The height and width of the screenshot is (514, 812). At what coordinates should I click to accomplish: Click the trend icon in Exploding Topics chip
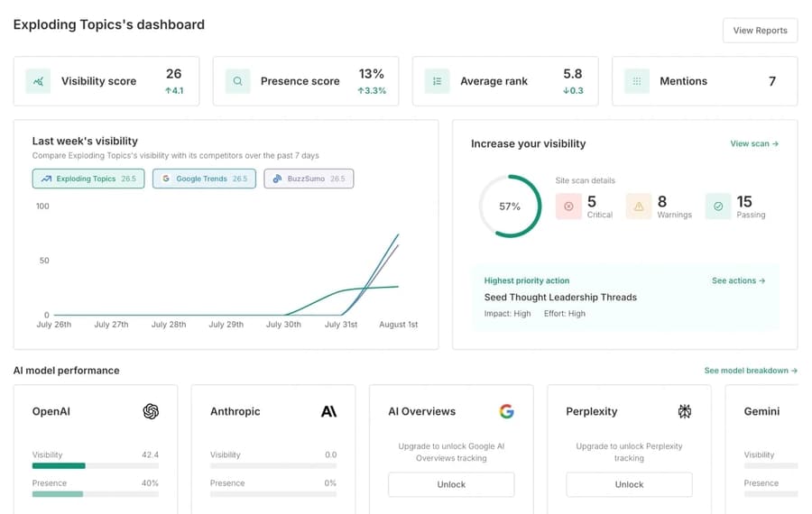pyautogui.click(x=46, y=179)
